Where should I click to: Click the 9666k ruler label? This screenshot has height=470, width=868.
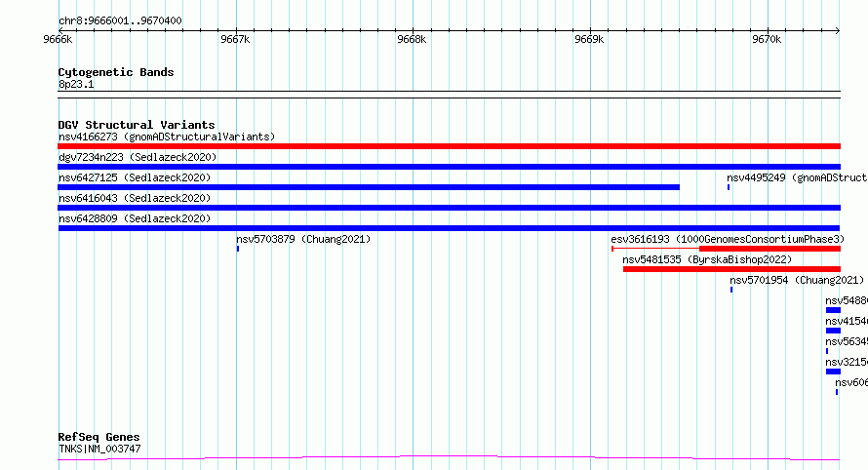[58, 39]
